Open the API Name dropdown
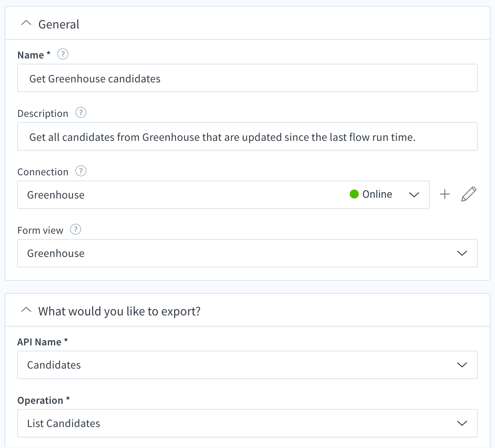The width and height of the screenshot is (495, 448). [247, 365]
